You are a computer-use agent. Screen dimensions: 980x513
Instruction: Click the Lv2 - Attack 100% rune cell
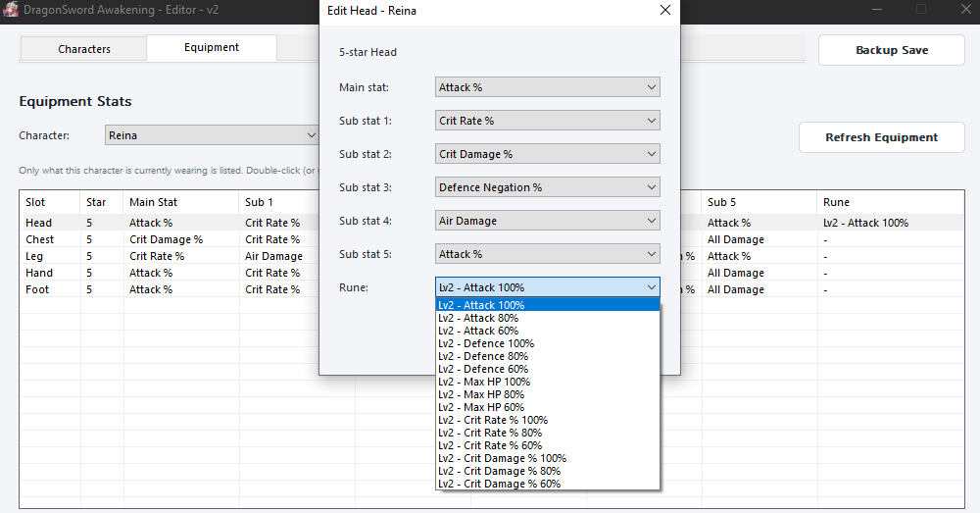[865, 223]
